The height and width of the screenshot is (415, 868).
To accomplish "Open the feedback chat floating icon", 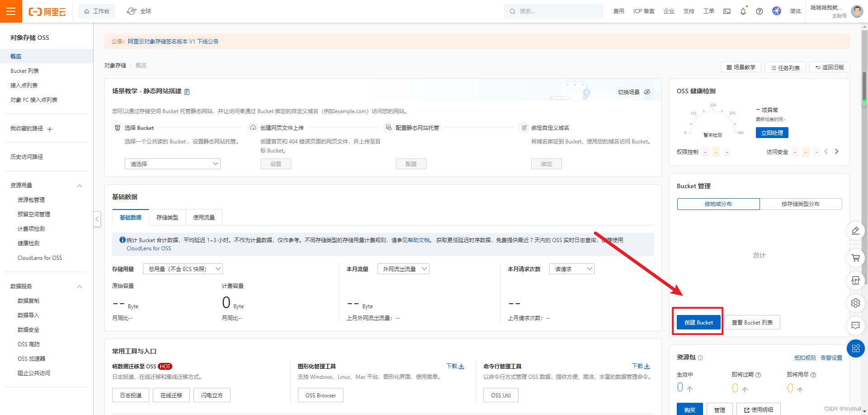I will (x=855, y=325).
